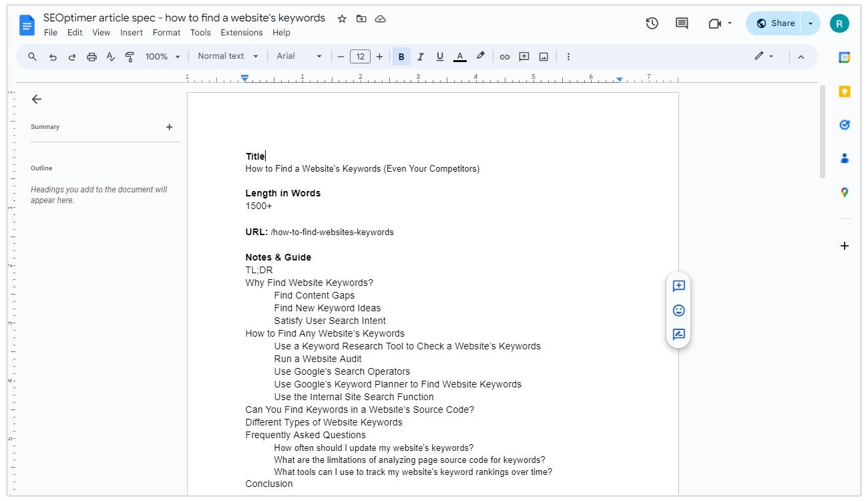868x501 pixels.
Task: Open Google Keep in side panel
Action: 844,92
